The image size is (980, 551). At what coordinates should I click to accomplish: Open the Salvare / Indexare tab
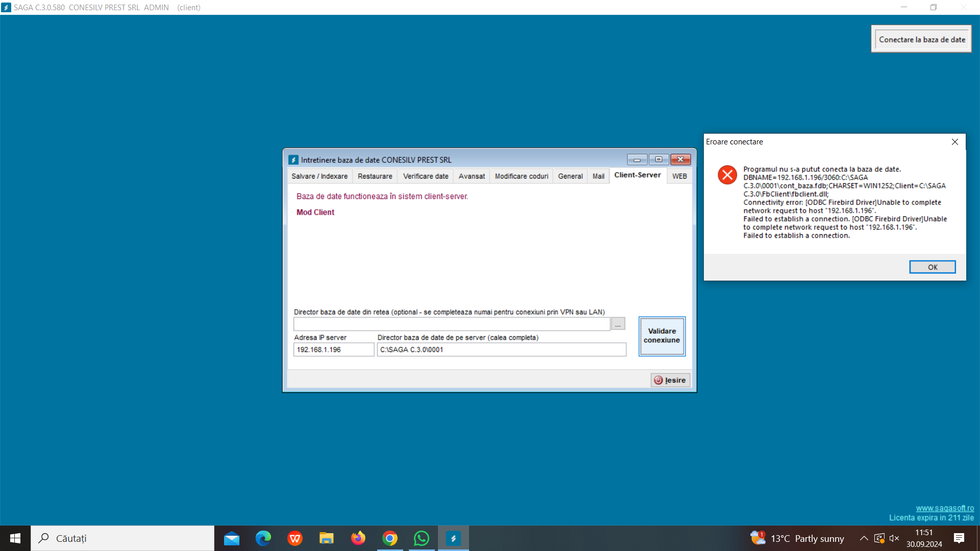(x=320, y=176)
